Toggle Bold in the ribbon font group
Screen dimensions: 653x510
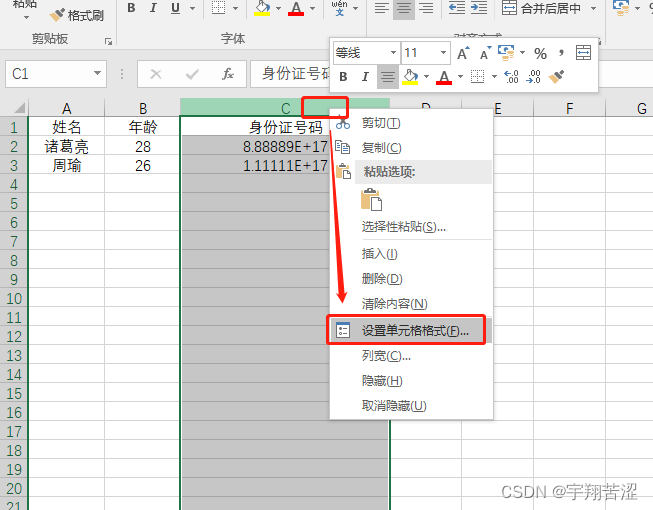pos(131,8)
